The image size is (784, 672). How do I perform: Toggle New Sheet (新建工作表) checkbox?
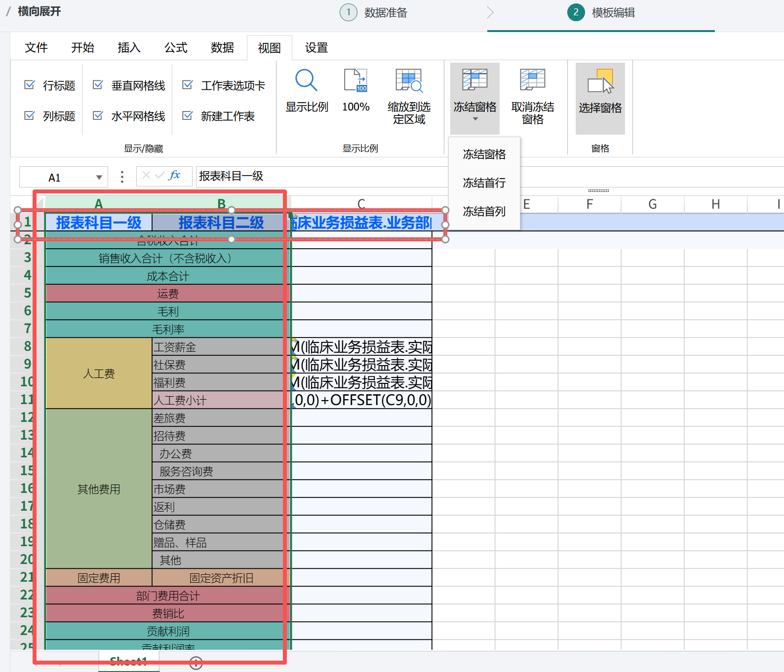click(188, 115)
